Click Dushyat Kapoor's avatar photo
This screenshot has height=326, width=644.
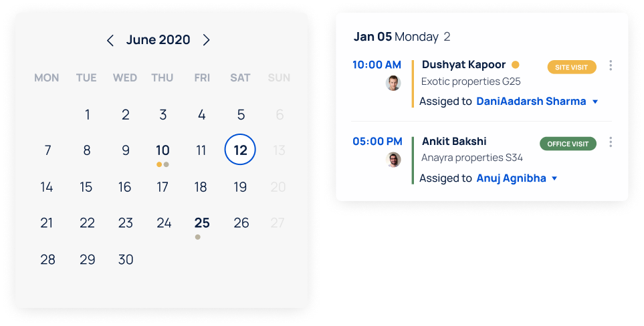tap(393, 83)
